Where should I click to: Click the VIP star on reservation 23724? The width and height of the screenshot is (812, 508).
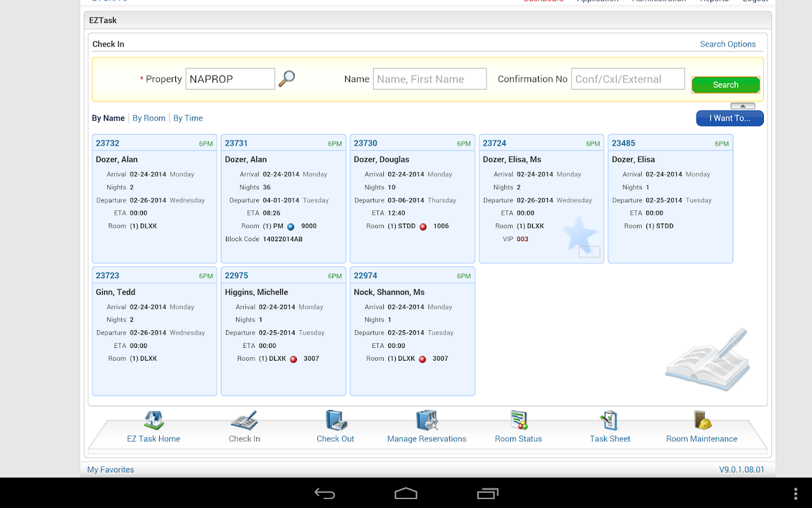580,234
